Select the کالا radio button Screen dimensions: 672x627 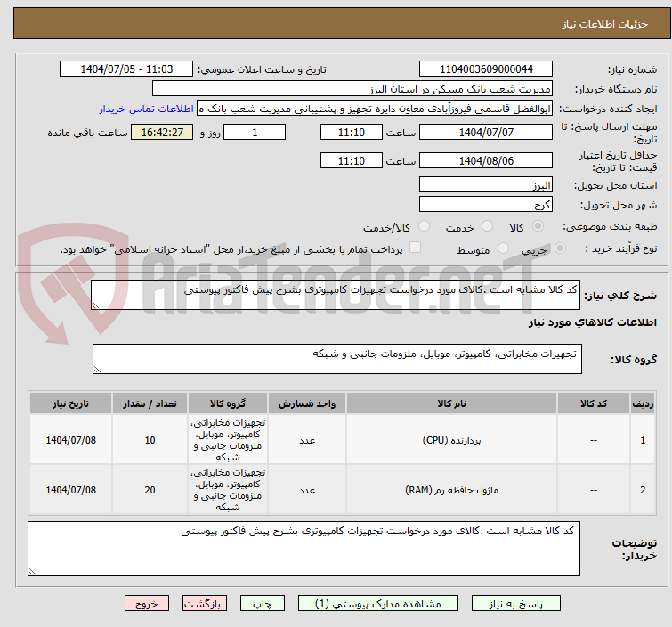pos(538,226)
